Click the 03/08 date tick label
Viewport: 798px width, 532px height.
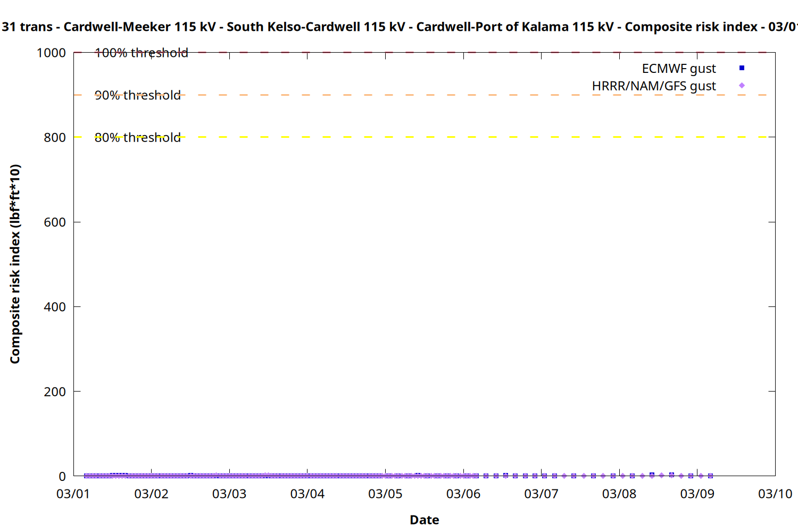tap(619, 494)
